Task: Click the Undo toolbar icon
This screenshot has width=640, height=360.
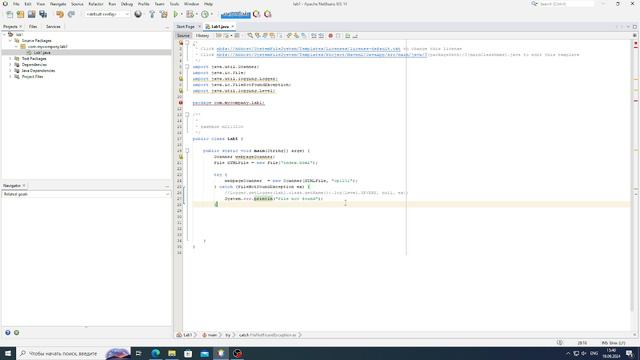Action: pos(60,14)
